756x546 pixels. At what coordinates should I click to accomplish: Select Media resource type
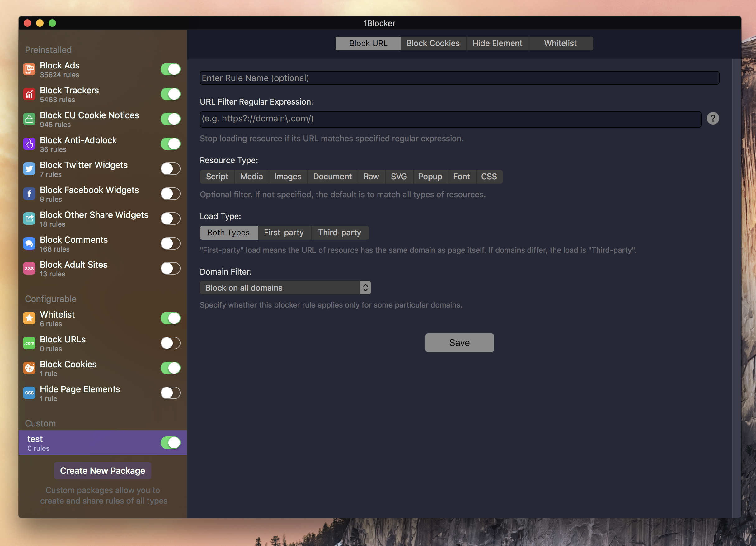click(251, 177)
